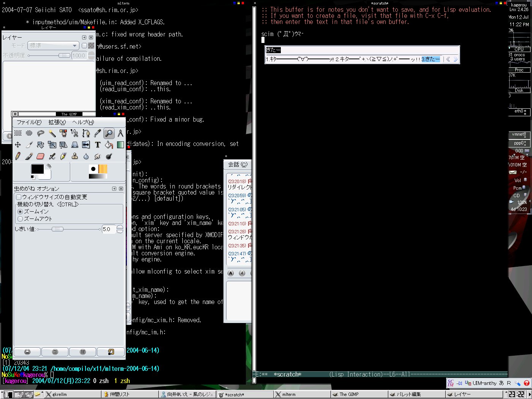Select the Eraser tool
This screenshot has width=532, height=399.
point(41,156)
